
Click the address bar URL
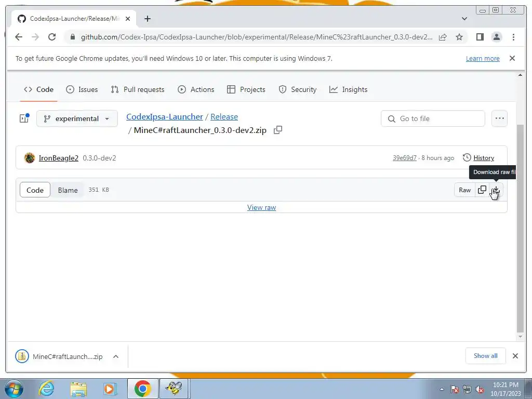tap(257, 37)
